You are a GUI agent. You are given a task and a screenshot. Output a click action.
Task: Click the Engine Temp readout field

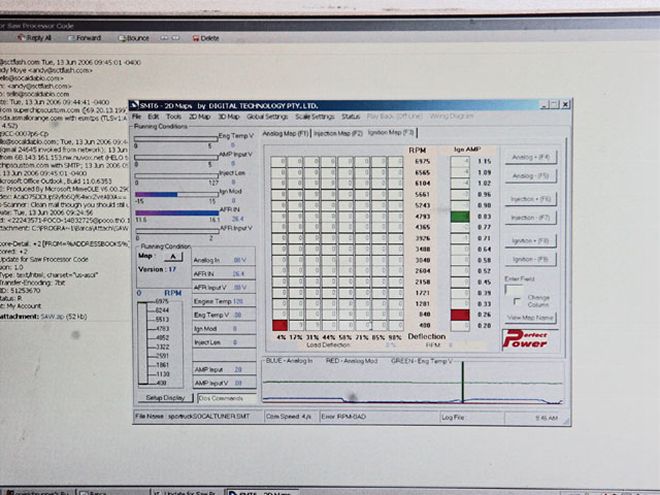[224, 301]
